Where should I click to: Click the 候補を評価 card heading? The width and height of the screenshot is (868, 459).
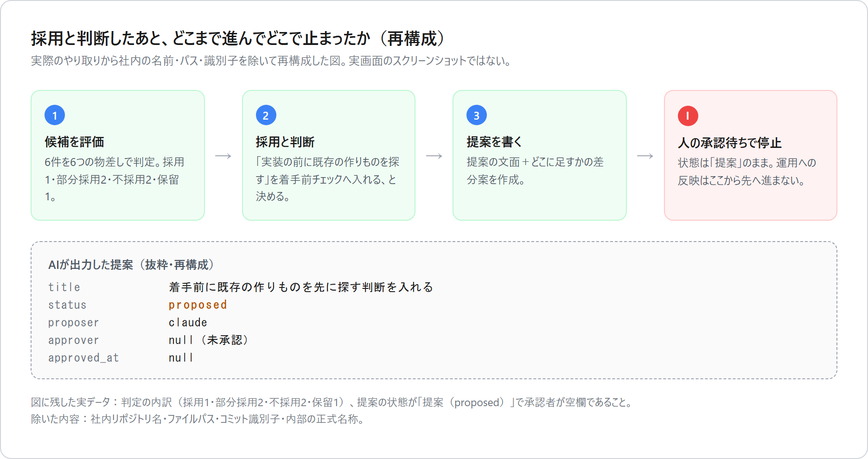74,142
